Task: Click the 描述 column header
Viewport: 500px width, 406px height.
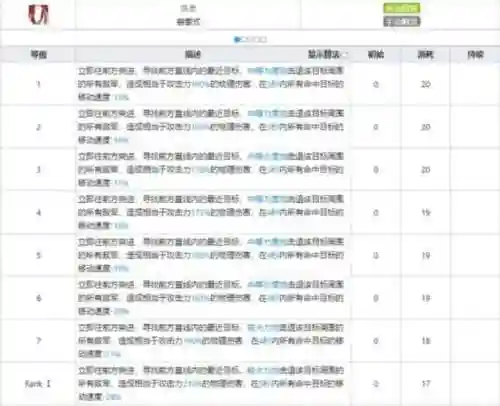Action: pos(193,54)
